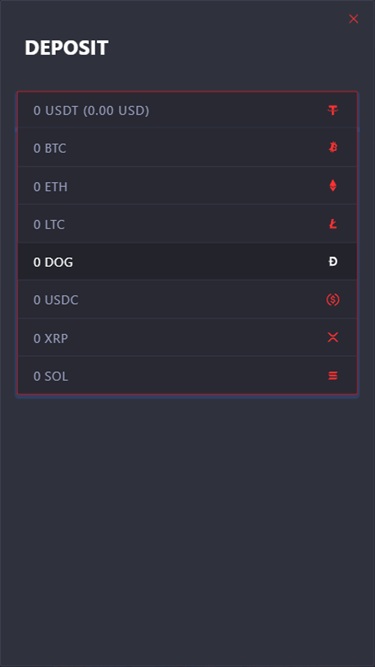375x667 pixels.
Task: Click the USDC dollar circle icon
Action: [333, 300]
